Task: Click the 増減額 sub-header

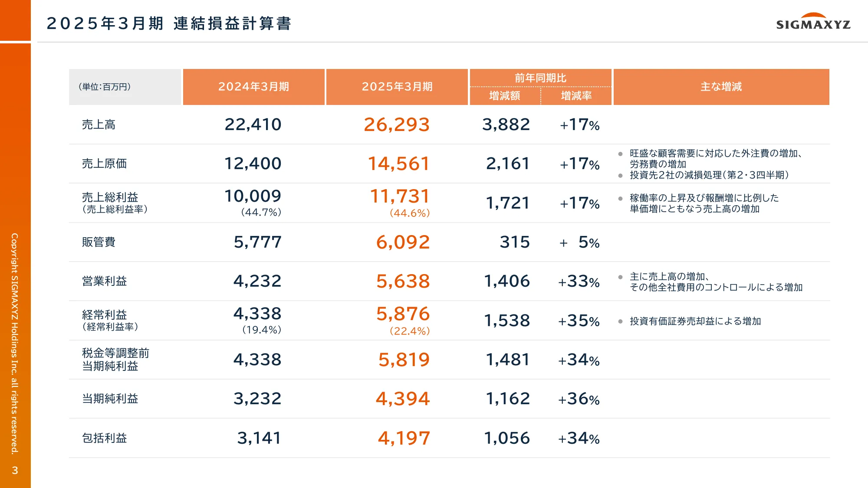Action: tap(505, 96)
